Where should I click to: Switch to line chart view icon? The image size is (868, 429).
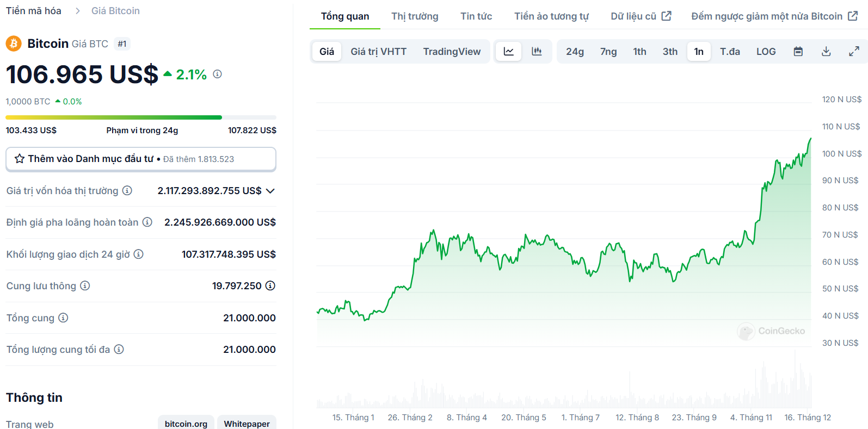[509, 52]
